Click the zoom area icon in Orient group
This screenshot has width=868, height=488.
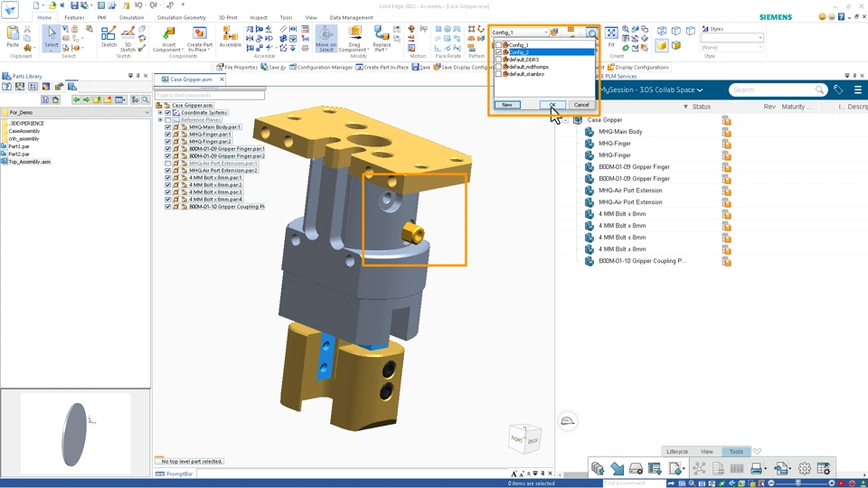(x=626, y=29)
